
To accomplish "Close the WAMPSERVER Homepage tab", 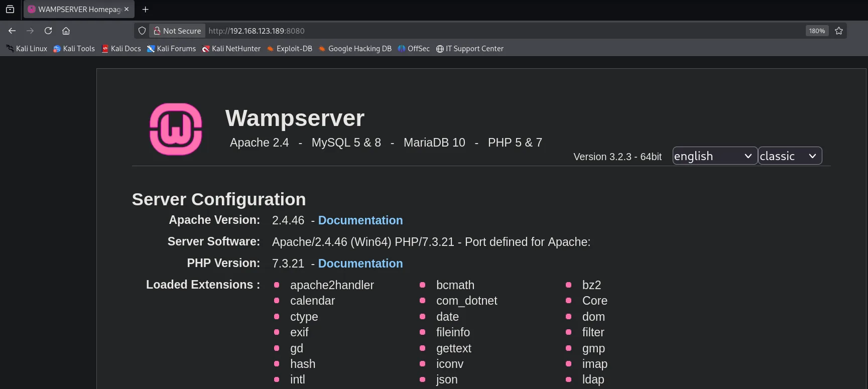I will 127,9.
